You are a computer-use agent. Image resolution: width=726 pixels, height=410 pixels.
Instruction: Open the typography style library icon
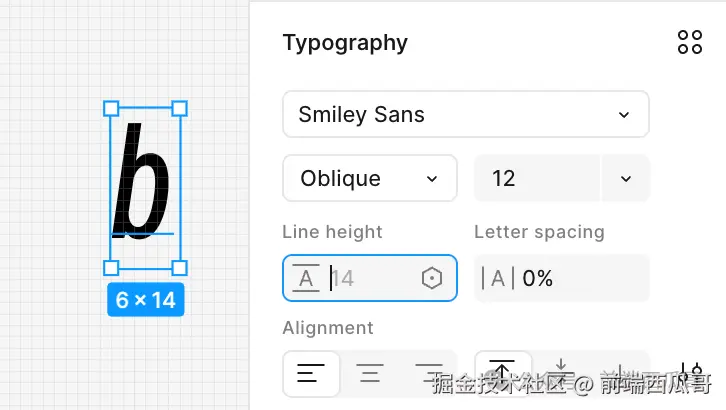690,42
